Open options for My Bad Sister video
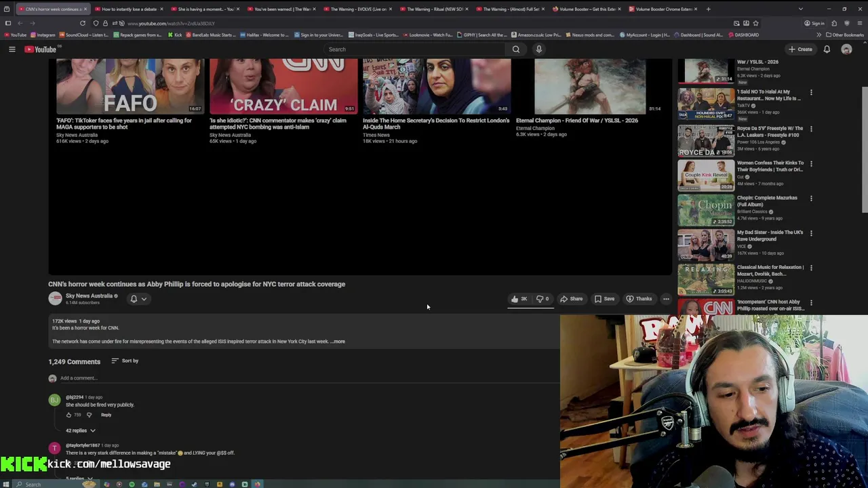 tap(811, 233)
